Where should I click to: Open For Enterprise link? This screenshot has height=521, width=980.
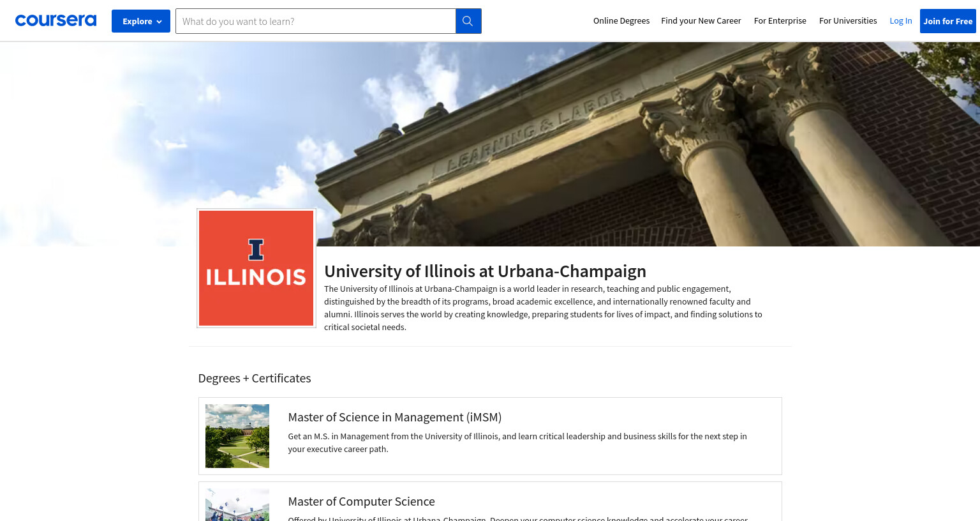780,21
